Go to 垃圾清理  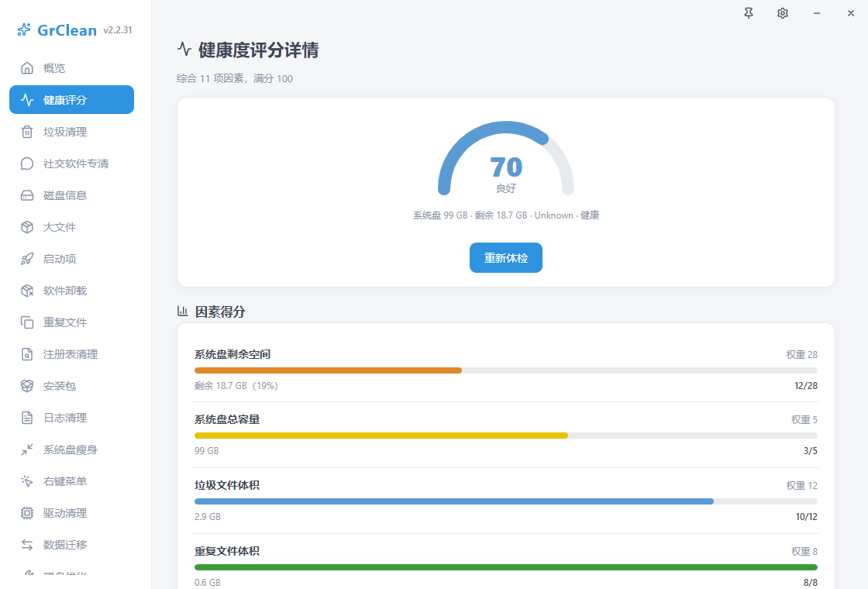click(71, 132)
